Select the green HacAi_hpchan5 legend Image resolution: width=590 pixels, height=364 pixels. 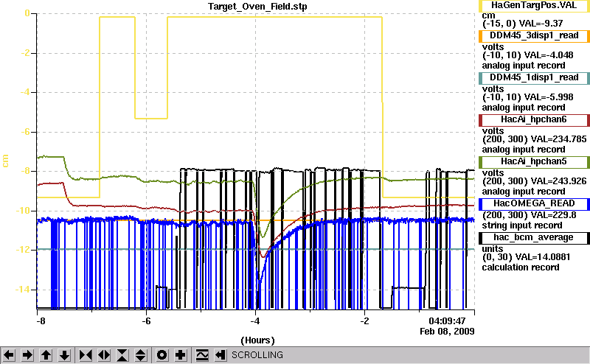(534, 161)
